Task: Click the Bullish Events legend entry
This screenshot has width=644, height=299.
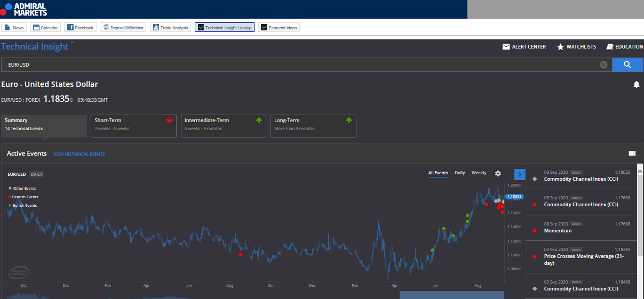Action: [x=22, y=206]
